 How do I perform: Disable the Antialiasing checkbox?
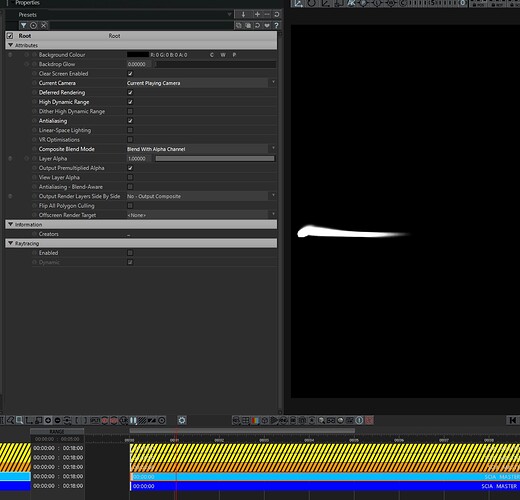pyautogui.click(x=130, y=121)
